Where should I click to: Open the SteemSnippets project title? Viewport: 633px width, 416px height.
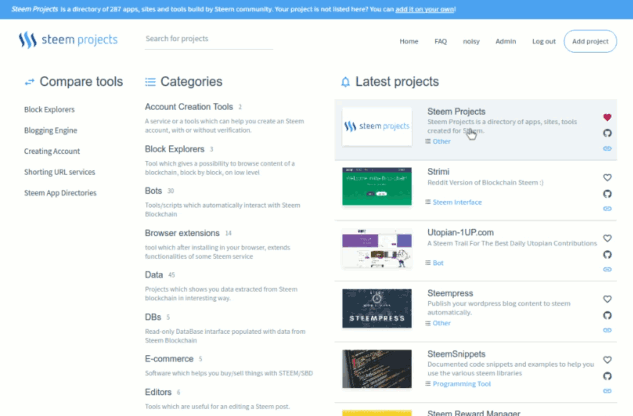456,354
